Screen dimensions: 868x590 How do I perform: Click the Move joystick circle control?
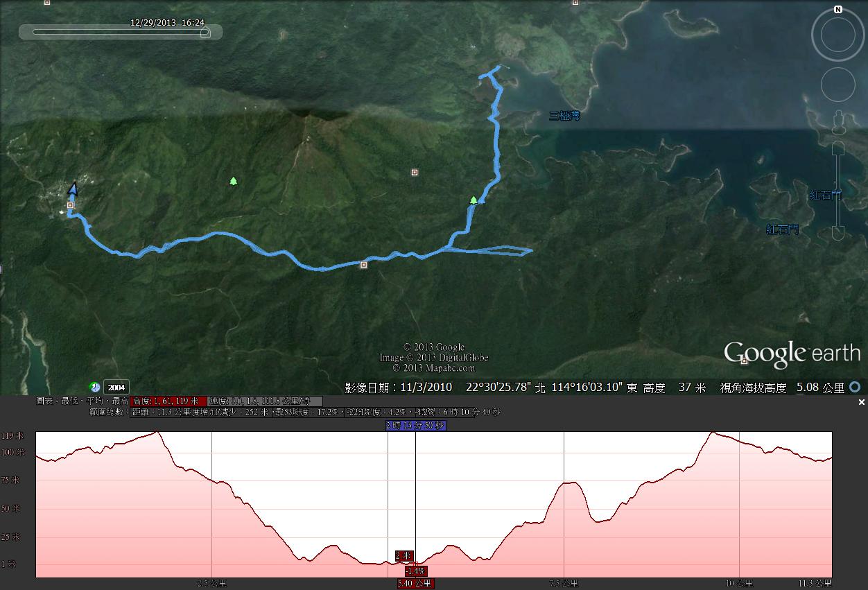(838, 84)
